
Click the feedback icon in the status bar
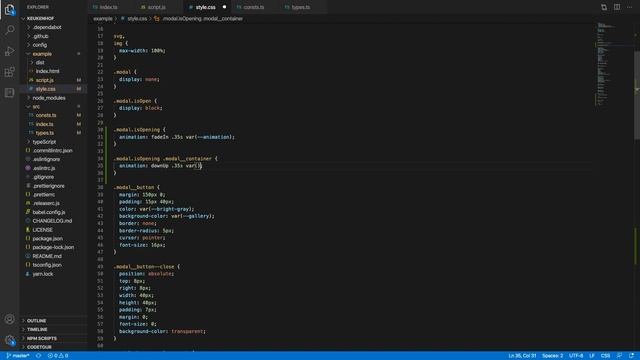pyautogui.click(x=619, y=356)
